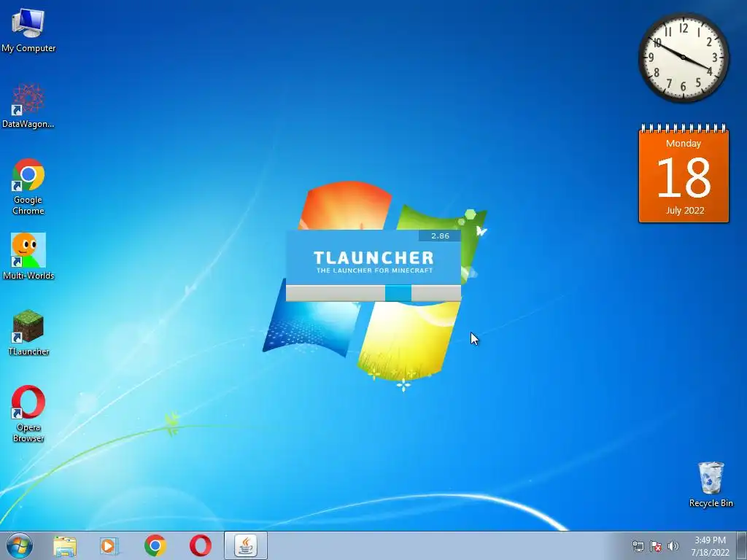Image resolution: width=747 pixels, height=560 pixels.
Task: Open Opera from the taskbar
Action: point(201,545)
